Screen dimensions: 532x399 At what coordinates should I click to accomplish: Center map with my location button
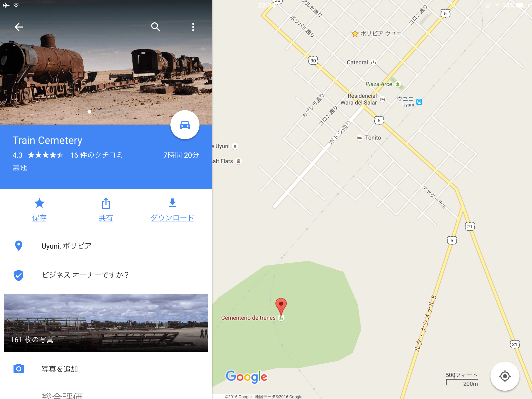pyautogui.click(x=505, y=376)
